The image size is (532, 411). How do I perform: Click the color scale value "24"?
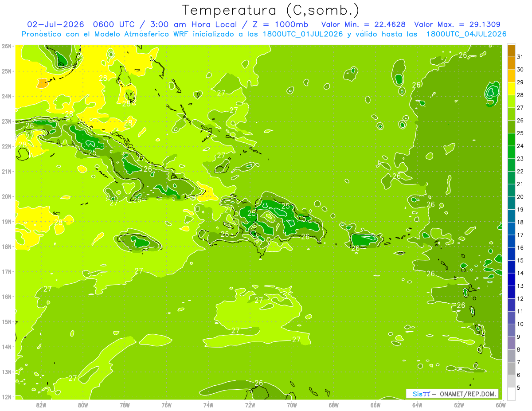(520, 146)
